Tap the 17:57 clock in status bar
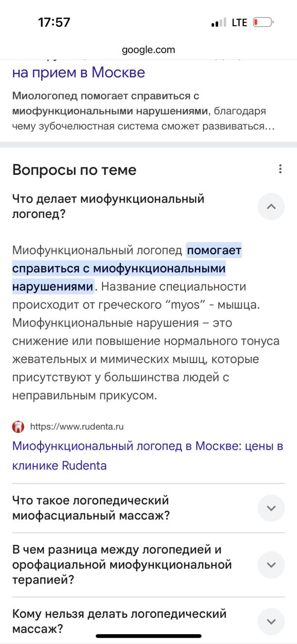The image size is (297, 644). click(54, 22)
